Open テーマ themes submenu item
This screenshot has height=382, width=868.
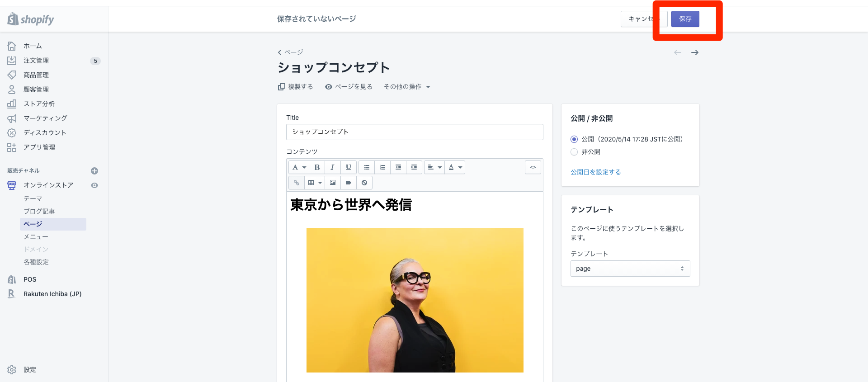click(33, 199)
